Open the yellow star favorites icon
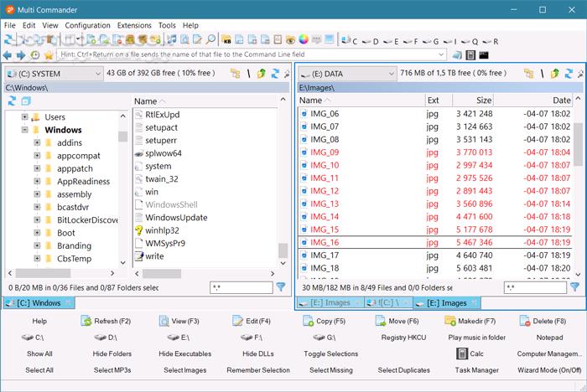The width and height of the screenshot is (587, 392). 49,55
